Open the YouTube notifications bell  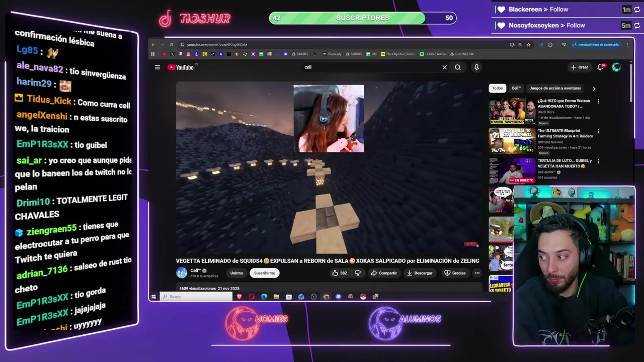point(601,67)
